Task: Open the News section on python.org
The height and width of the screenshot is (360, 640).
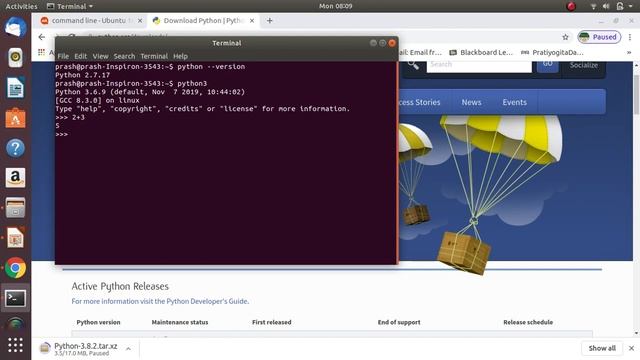Action: click(x=471, y=102)
